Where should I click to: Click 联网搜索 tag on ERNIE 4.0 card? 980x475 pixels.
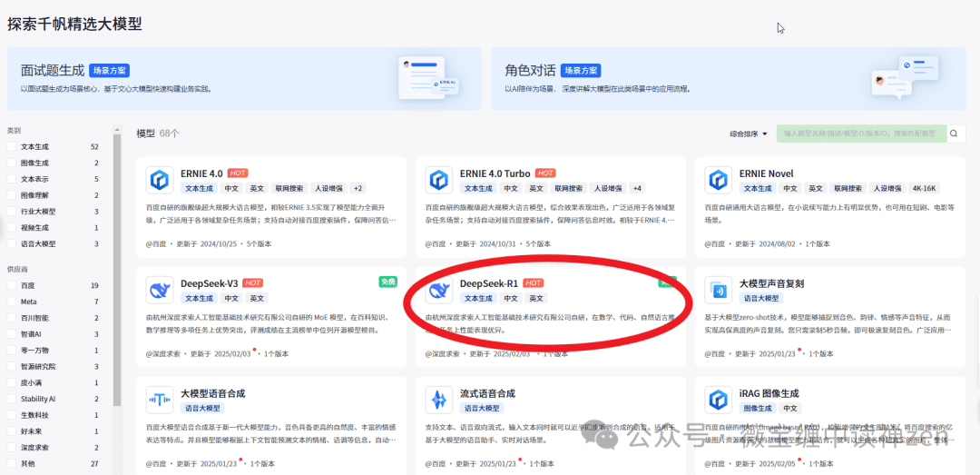point(290,188)
